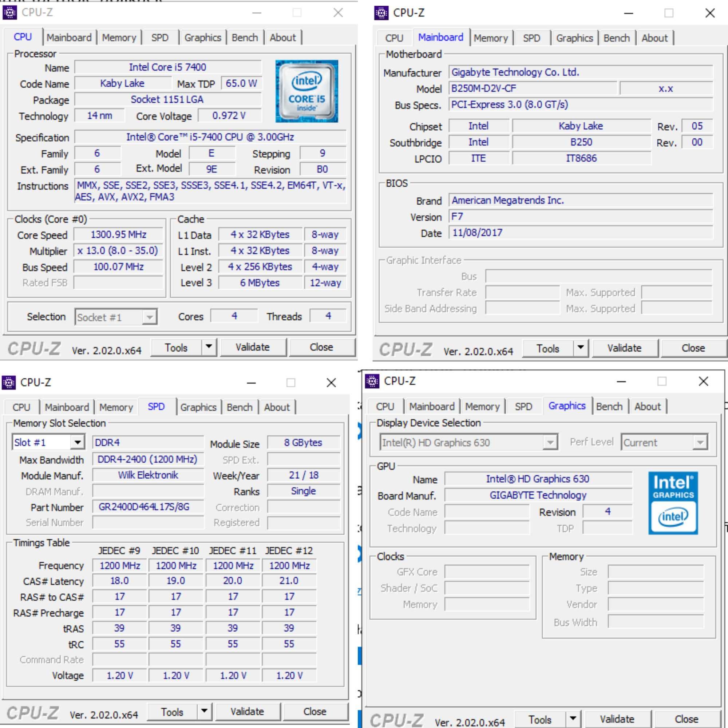The width and height of the screenshot is (728, 728).
Task: Click Validate button in Mainboard window
Action: (624, 348)
